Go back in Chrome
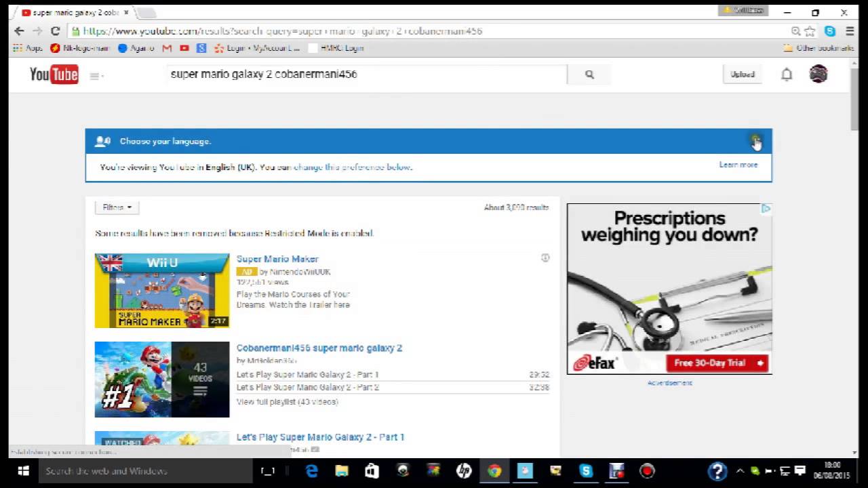The height and width of the screenshot is (488, 868). [19, 31]
